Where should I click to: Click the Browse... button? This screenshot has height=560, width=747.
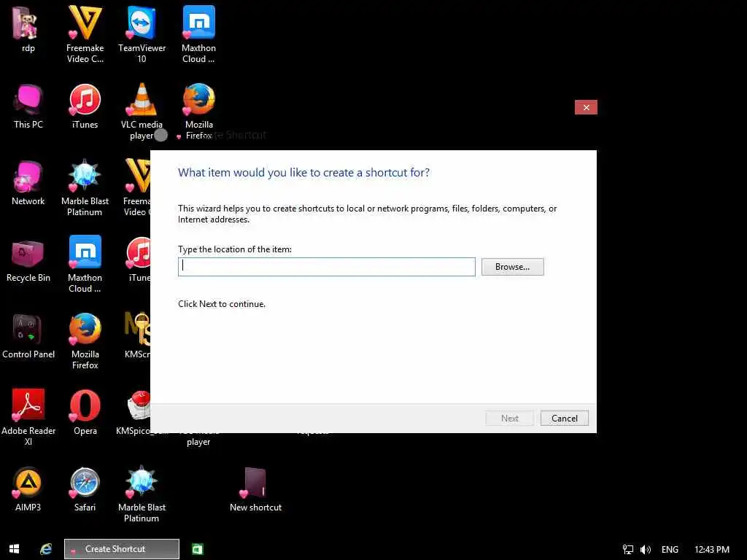point(512,267)
